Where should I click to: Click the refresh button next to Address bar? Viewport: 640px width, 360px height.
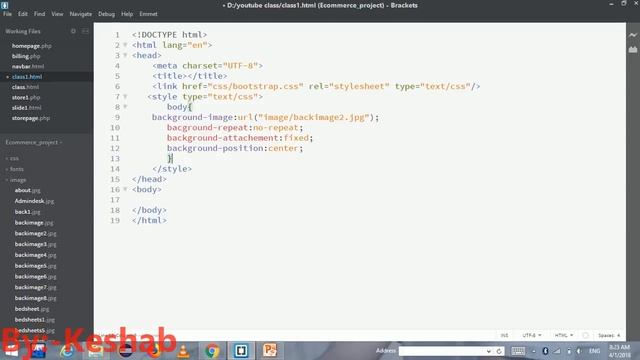(499, 351)
